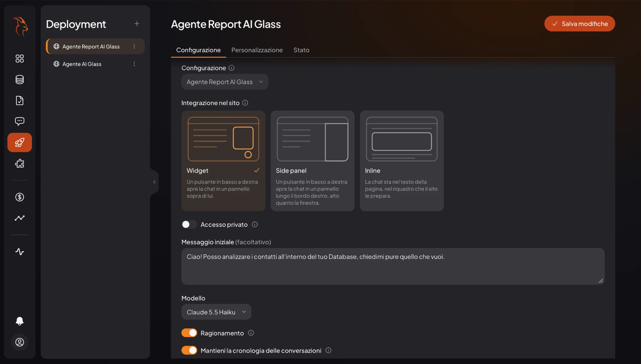The height and width of the screenshot is (364, 641).
Task: Open options menu for Agente AI Glass
Action: pyautogui.click(x=134, y=64)
